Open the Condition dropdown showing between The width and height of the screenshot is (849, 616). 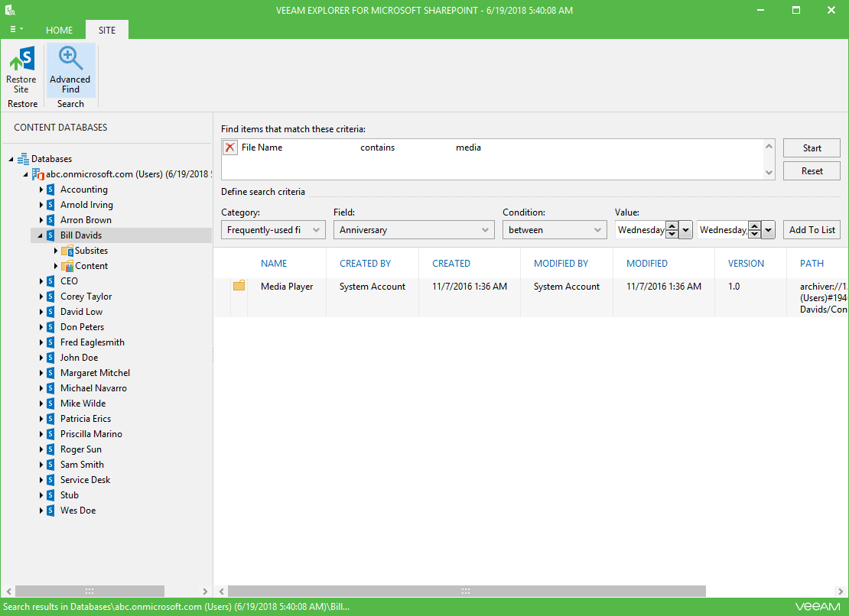(555, 230)
